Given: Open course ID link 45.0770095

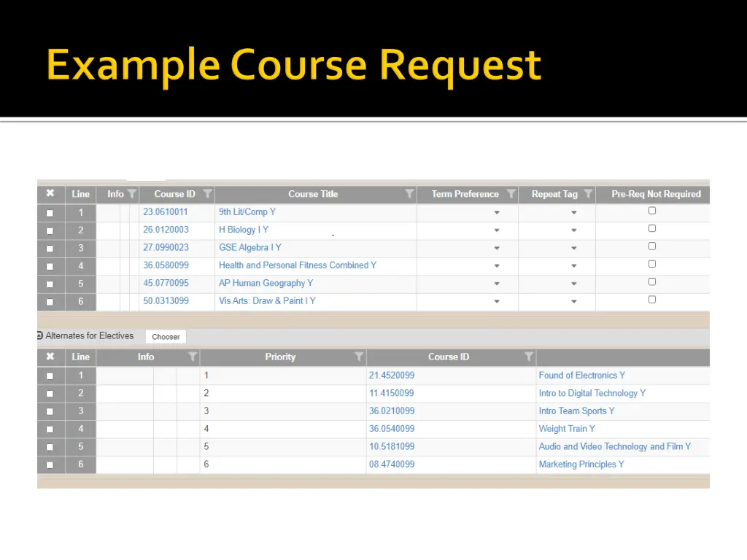Looking at the screenshot, I should pos(166,283).
